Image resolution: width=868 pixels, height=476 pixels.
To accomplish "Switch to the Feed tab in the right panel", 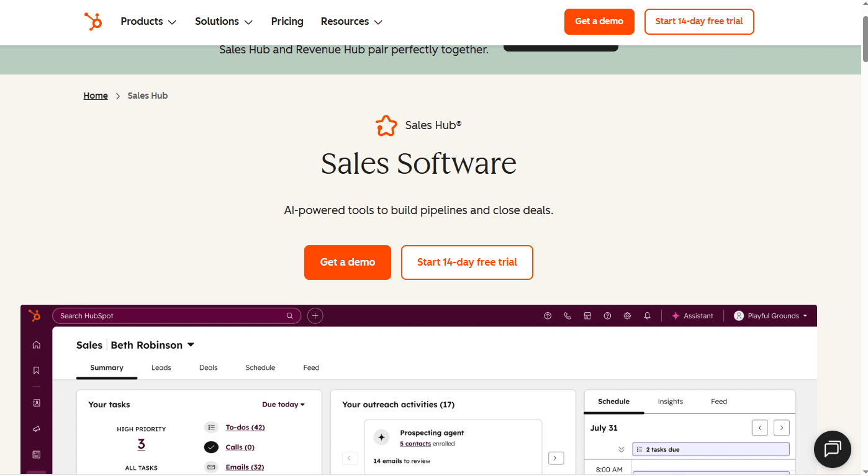I will pos(719,402).
